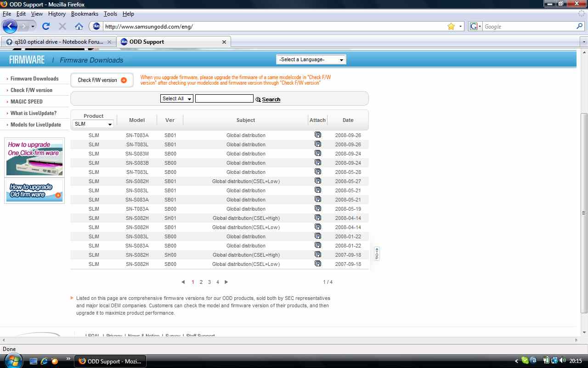Download attachment for SN-S083M SB00
The image size is (588, 368).
[x=318, y=153]
